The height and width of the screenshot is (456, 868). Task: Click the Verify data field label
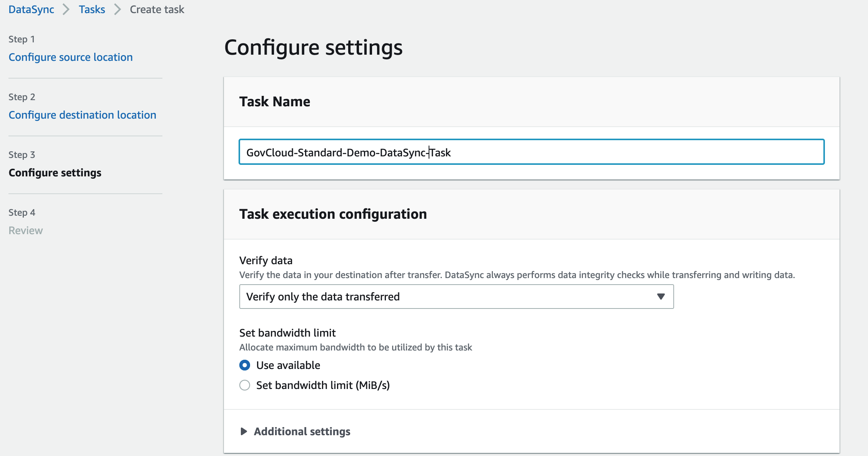click(x=266, y=260)
